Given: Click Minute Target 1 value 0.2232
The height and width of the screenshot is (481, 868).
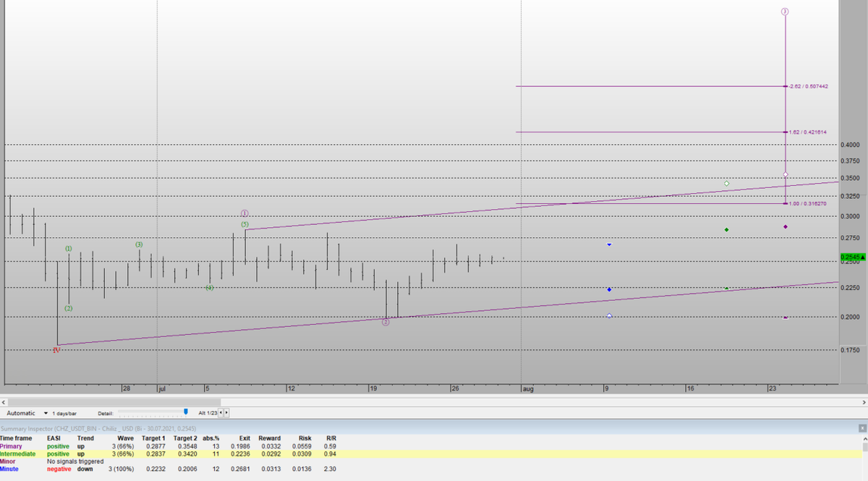Looking at the screenshot, I should point(156,469).
